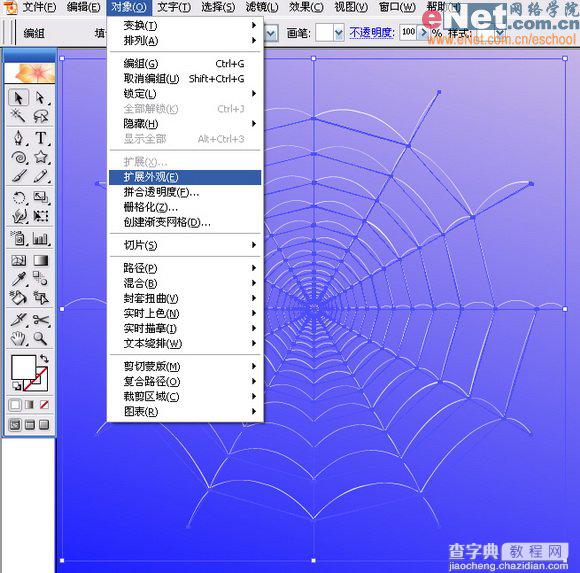Select the Eyedropper tool
The image size is (580, 573).
18,279
